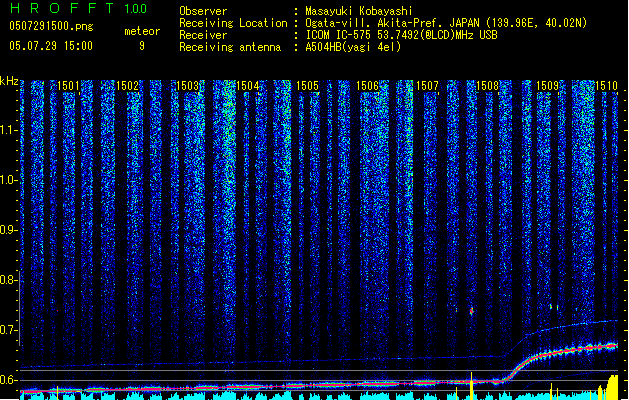Click the Observer label
The height and width of the screenshot is (400, 629).
(203, 11)
